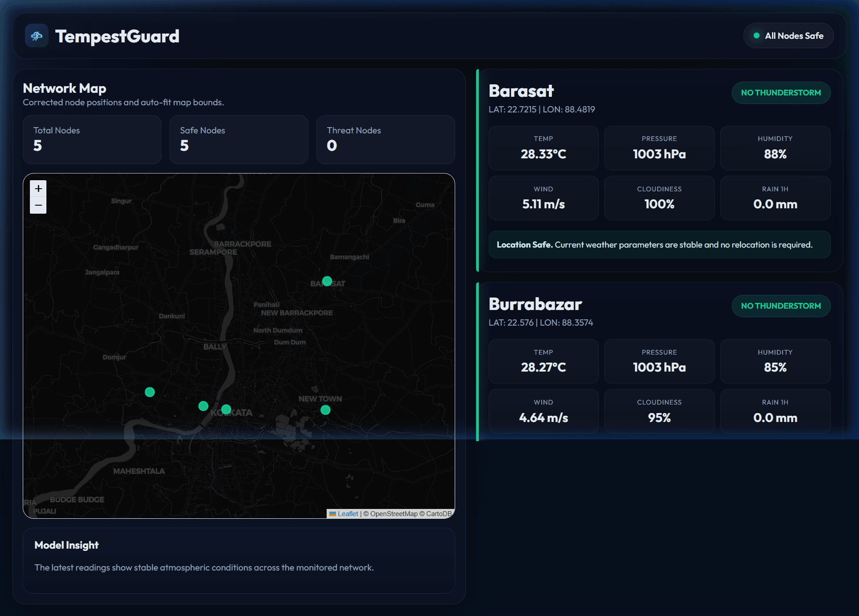Open the Total Nodes stat card

pyautogui.click(x=92, y=140)
